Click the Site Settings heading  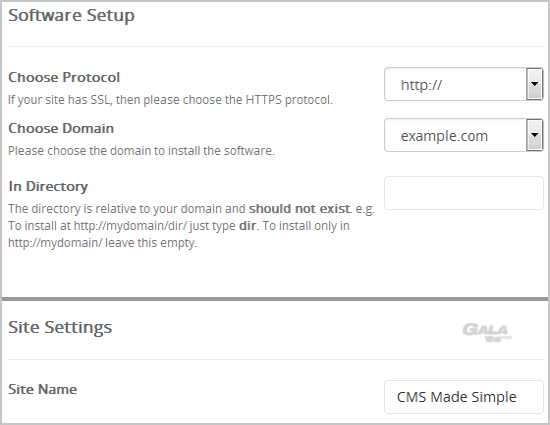[60, 327]
